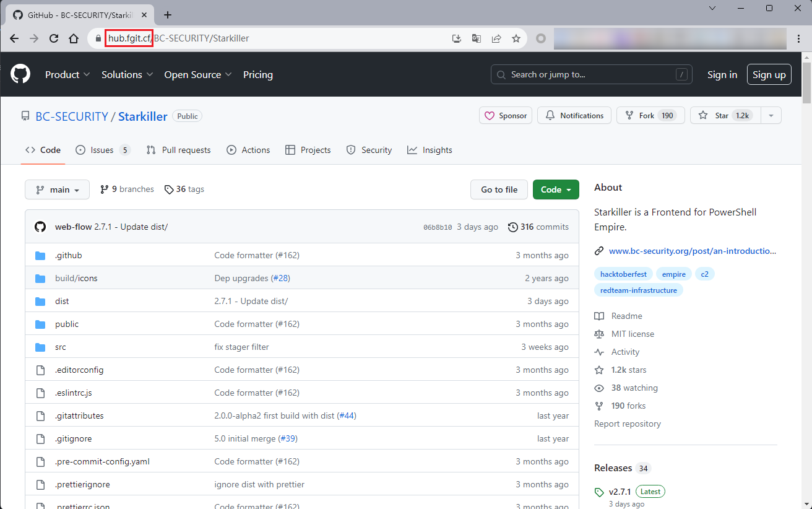This screenshot has width=812, height=509.
Task: Click the Notifications bell button
Action: (574, 116)
